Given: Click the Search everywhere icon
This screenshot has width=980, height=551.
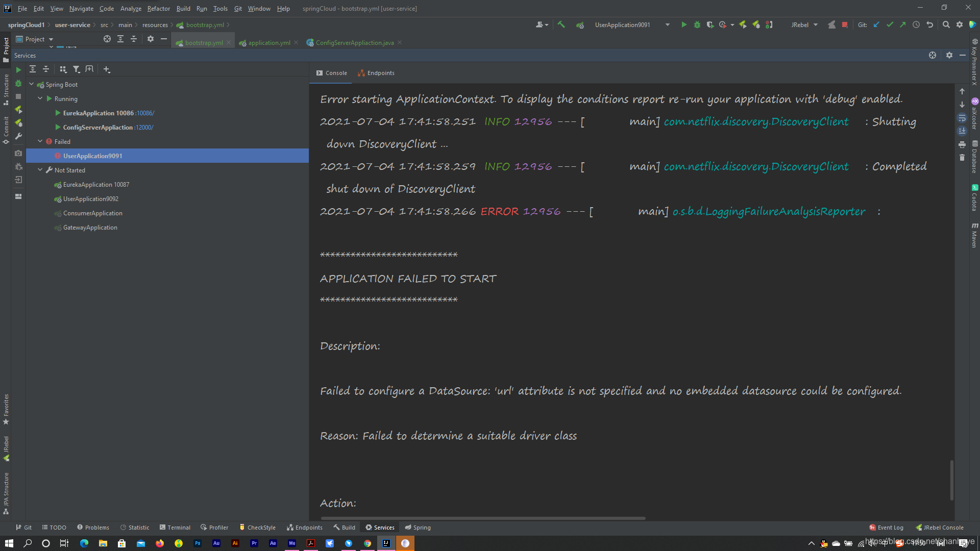Looking at the screenshot, I should (x=946, y=25).
